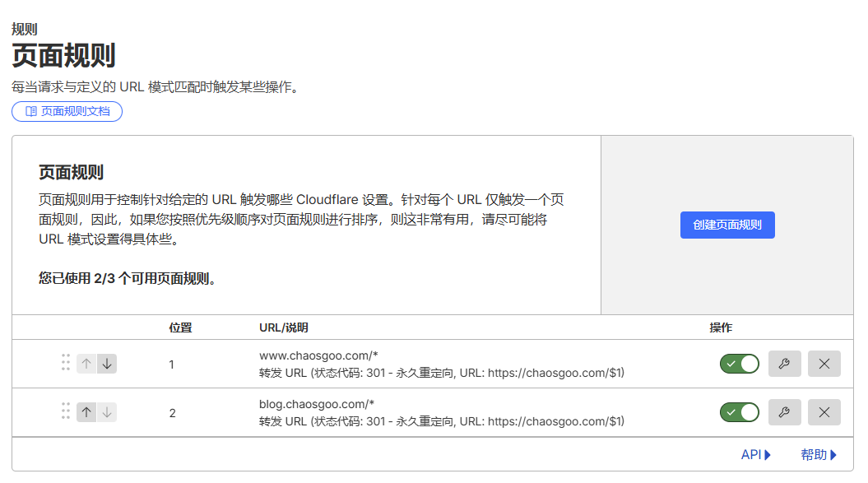
Task: Disable the blog.chaosgoo.com page rule toggle
Action: 739,412
